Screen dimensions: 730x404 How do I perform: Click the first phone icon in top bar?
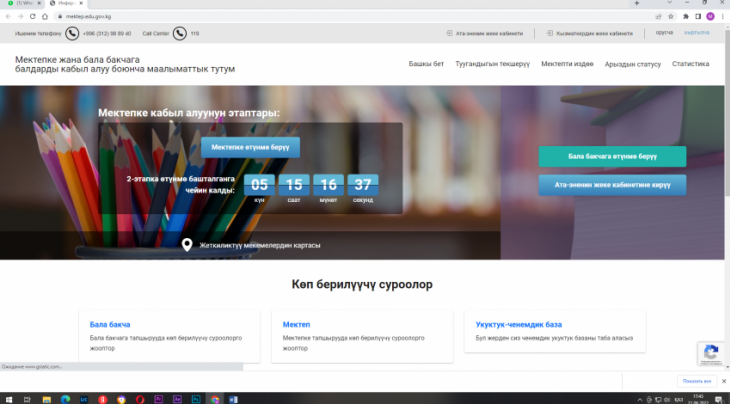[x=72, y=33]
